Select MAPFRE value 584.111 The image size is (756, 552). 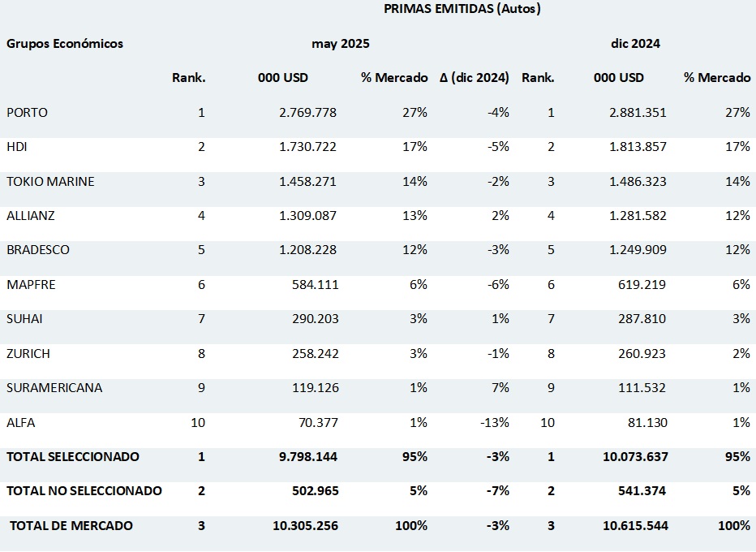[316, 284]
